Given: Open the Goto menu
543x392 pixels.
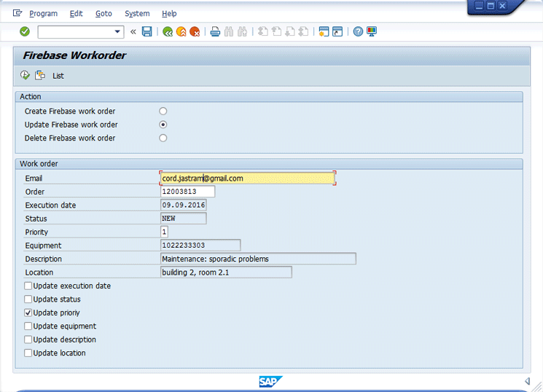Looking at the screenshot, I should [x=103, y=14].
